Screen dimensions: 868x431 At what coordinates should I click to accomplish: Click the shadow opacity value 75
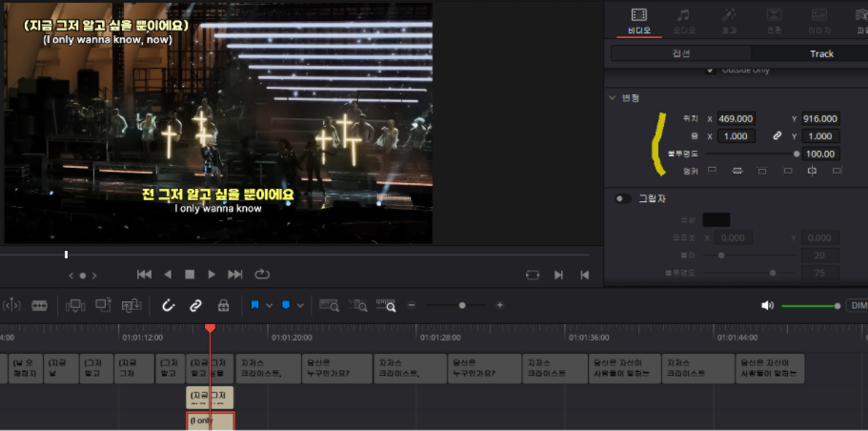820,273
